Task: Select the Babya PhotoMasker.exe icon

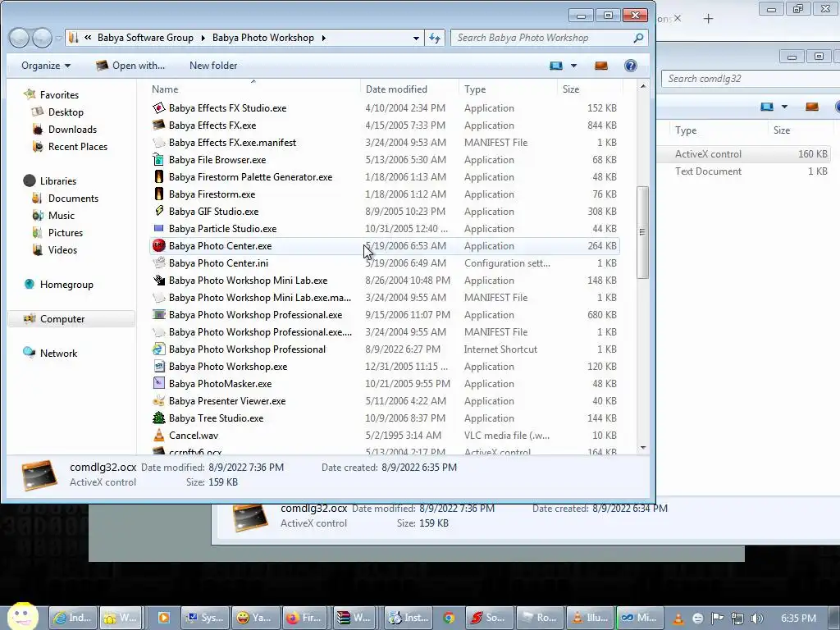Action: [158, 384]
